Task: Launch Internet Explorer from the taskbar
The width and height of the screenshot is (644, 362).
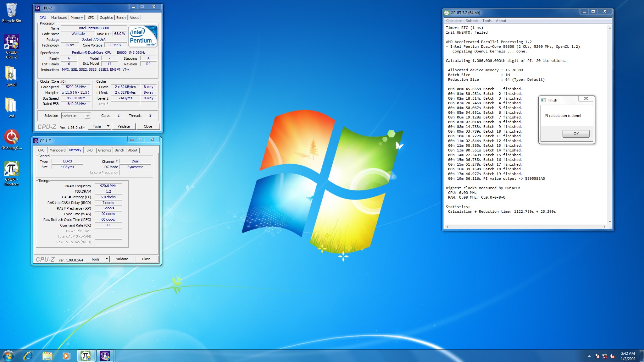Action: pyautogui.click(x=28, y=356)
